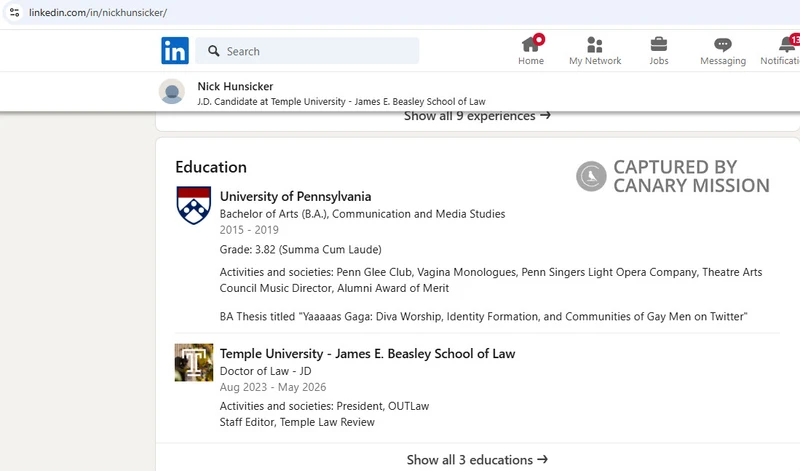Open the My Network people icon
800x471 pixels.
(x=595, y=44)
